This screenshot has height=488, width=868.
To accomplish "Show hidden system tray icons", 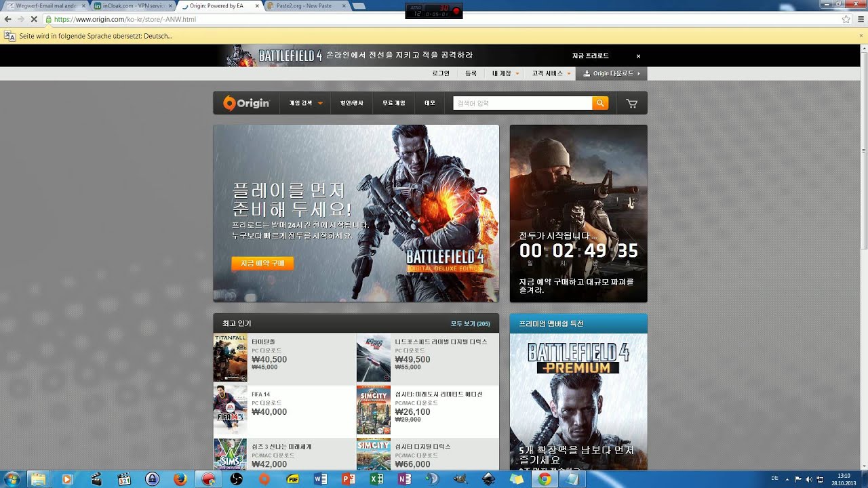I will click(787, 479).
